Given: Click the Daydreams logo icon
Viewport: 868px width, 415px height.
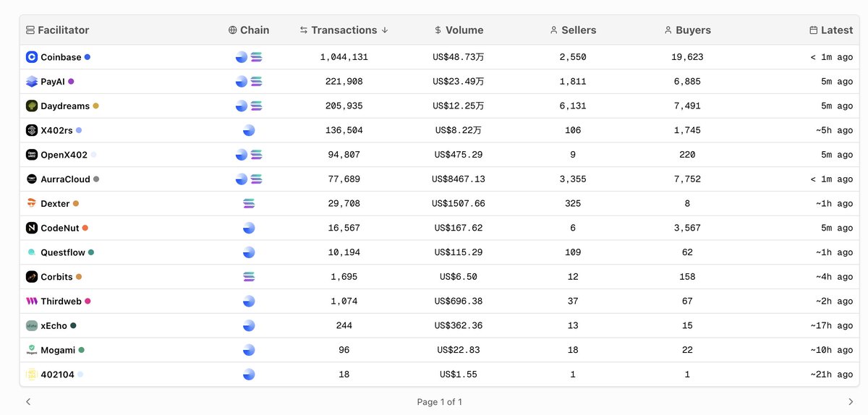Looking at the screenshot, I should [x=32, y=106].
